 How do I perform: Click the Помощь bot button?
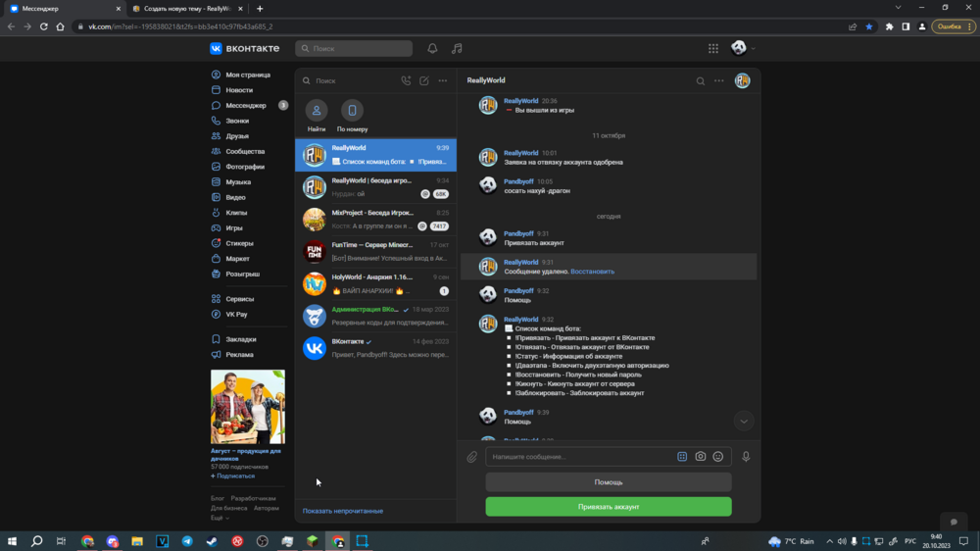click(609, 482)
